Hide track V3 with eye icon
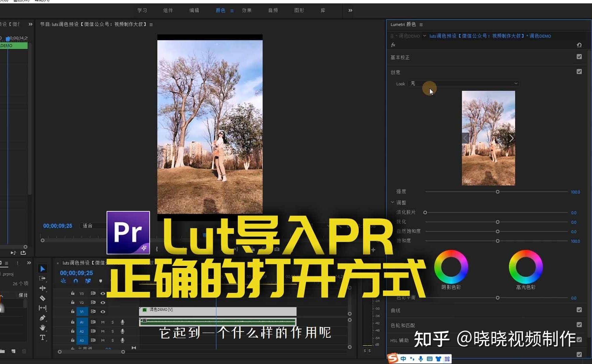Image resolution: width=592 pixels, height=364 pixels. click(103, 293)
